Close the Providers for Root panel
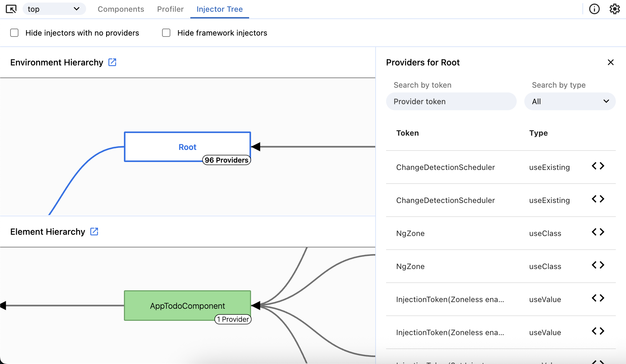Screen dimensions: 626x364 coord(610,62)
